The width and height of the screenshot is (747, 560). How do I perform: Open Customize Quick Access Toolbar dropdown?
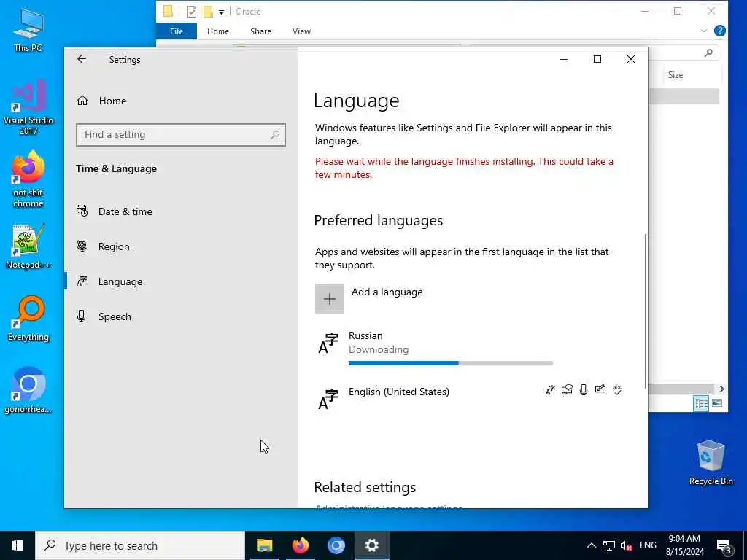pyautogui.click(x=221, y=12)
